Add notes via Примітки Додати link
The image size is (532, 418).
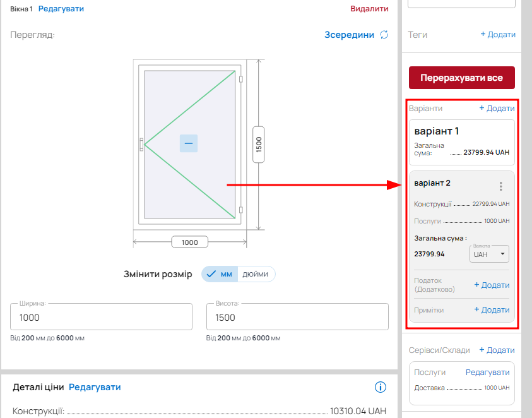(492, 309)
